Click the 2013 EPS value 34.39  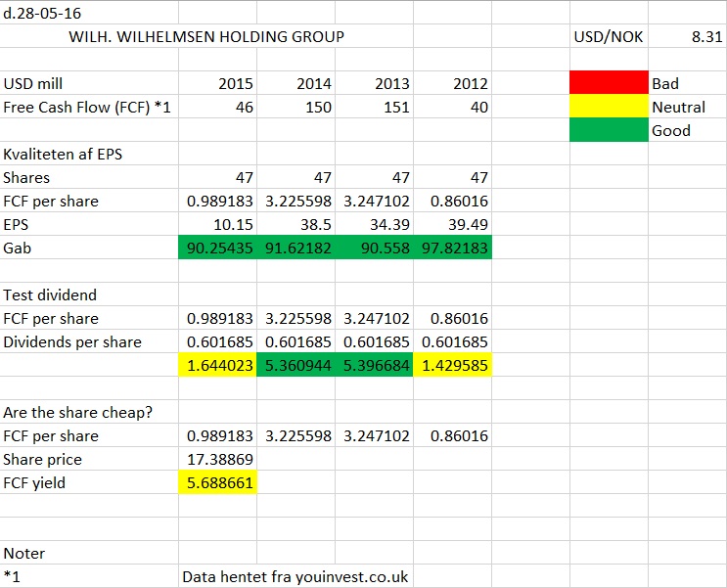tap(374, 224)
